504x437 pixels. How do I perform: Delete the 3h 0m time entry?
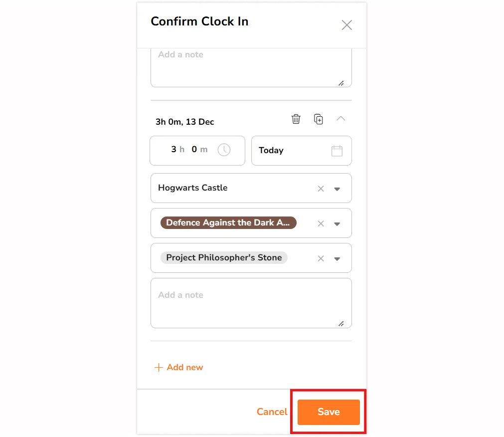[x=296, y=119]
